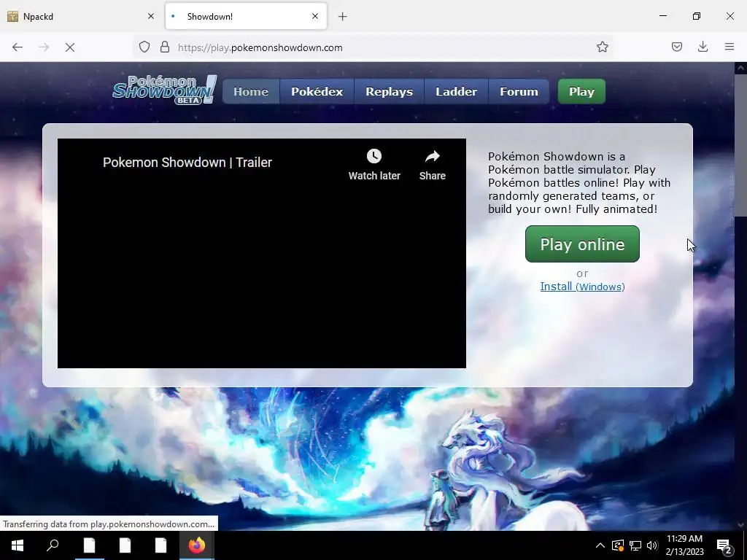This screenshot has width=747, height=560.
Task: Open the Windows Start menu
Action: 18,545
